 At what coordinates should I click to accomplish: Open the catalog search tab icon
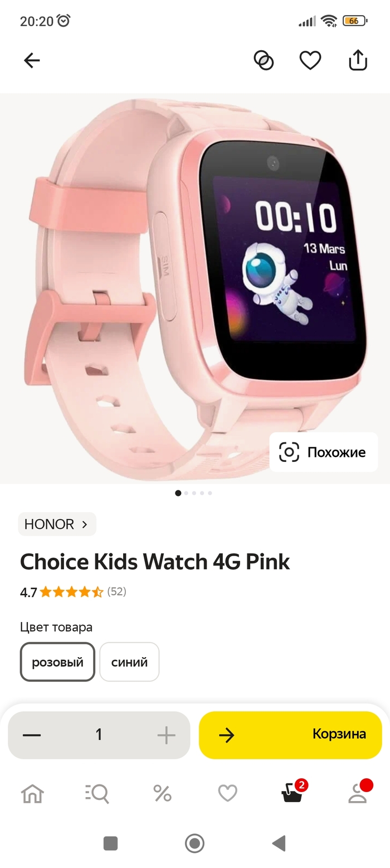(x=97, y=793)
